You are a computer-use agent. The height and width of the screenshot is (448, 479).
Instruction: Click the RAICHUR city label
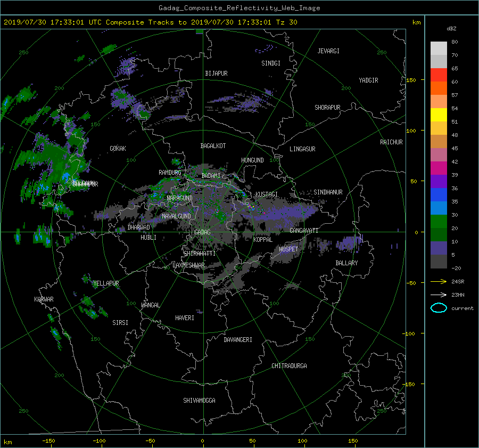point(391,142)
